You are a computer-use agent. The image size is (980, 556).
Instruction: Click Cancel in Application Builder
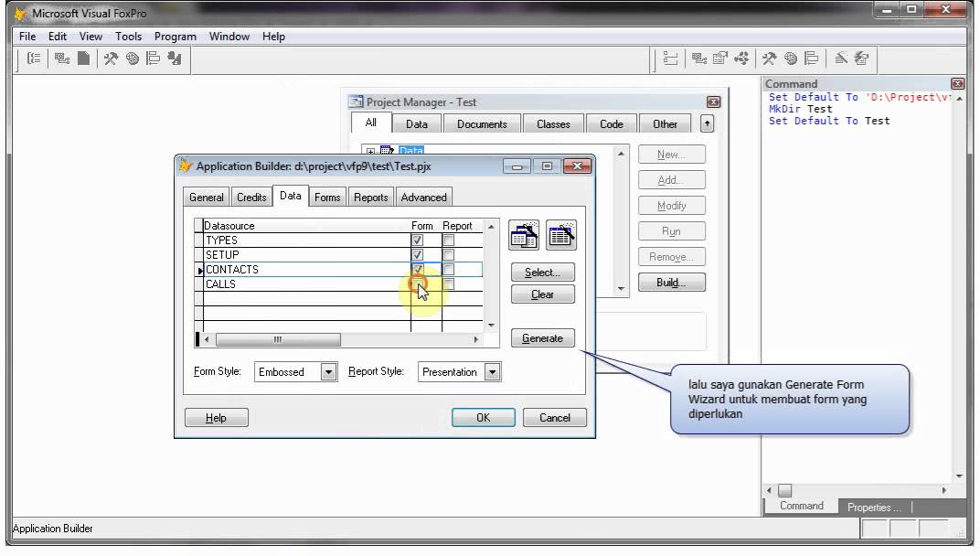(554, 417)
